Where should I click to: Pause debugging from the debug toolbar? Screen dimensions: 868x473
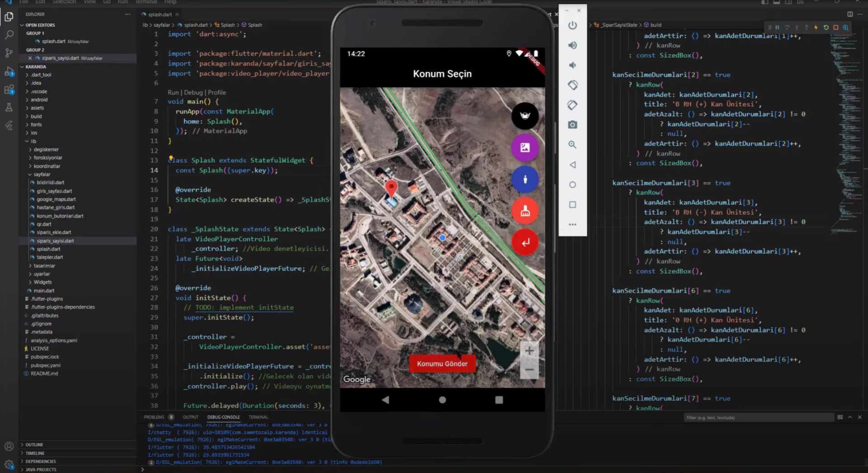click(777, 28)
